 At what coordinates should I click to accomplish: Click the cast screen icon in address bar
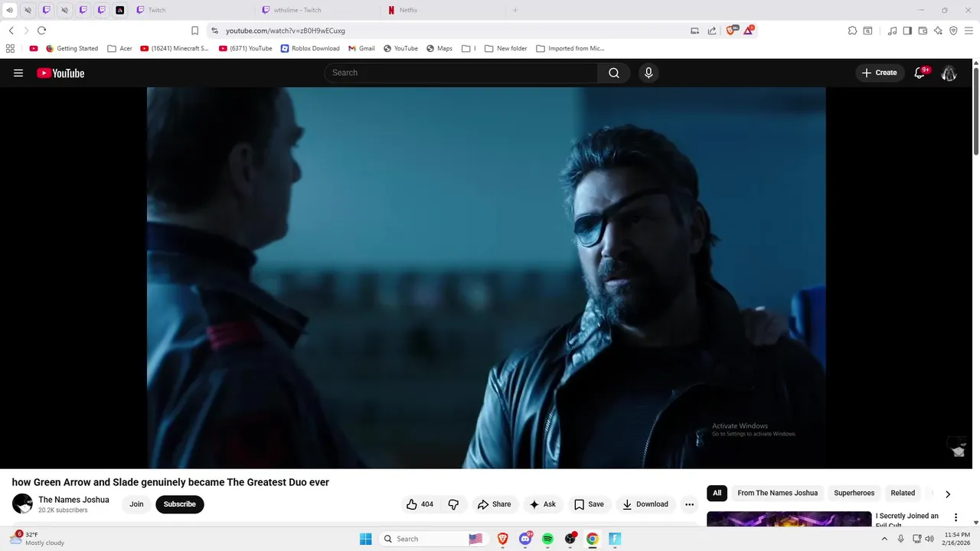point(694,31)
